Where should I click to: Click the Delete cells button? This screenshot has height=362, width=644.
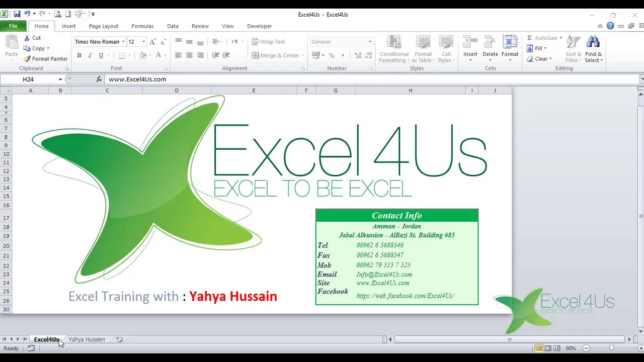(x=490, y=49)
